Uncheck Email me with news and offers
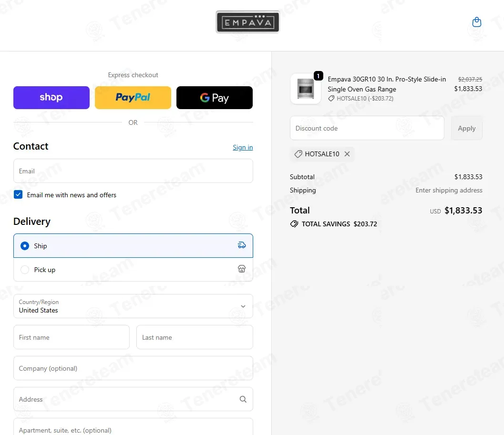504x435 pixels. pos(18,195)
